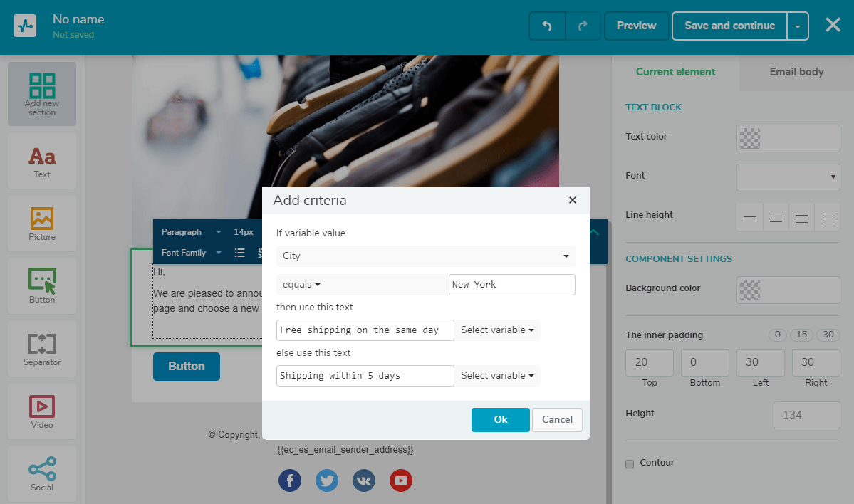Screen dimensions: 854x504
Task: Switch to the Current element tab
Action: pos(675,71)
